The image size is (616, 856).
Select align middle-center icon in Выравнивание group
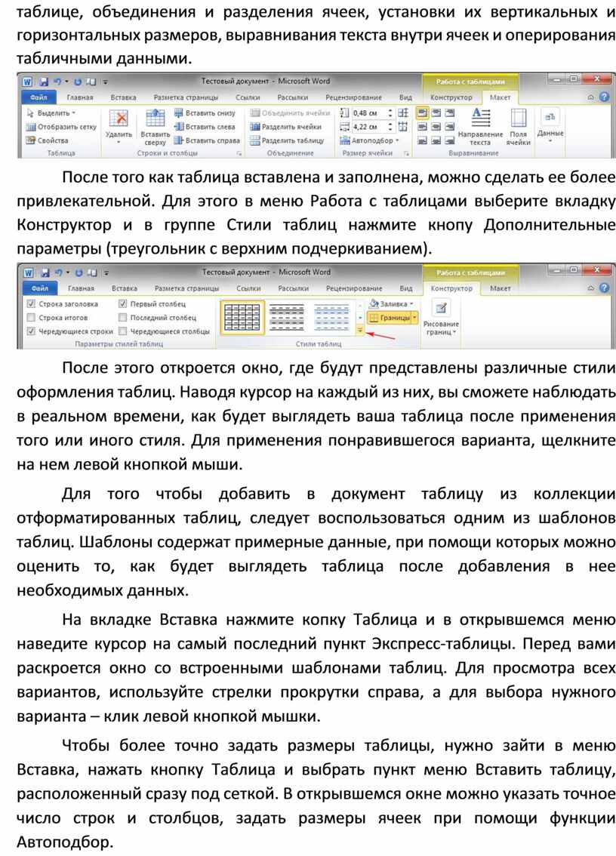coord(436,127)
